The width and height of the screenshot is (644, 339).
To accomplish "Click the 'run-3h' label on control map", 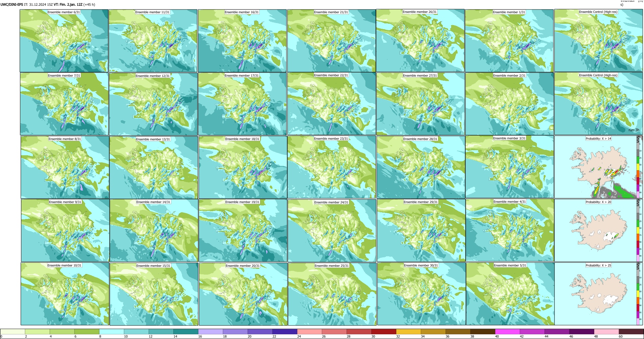I will 633,130.
